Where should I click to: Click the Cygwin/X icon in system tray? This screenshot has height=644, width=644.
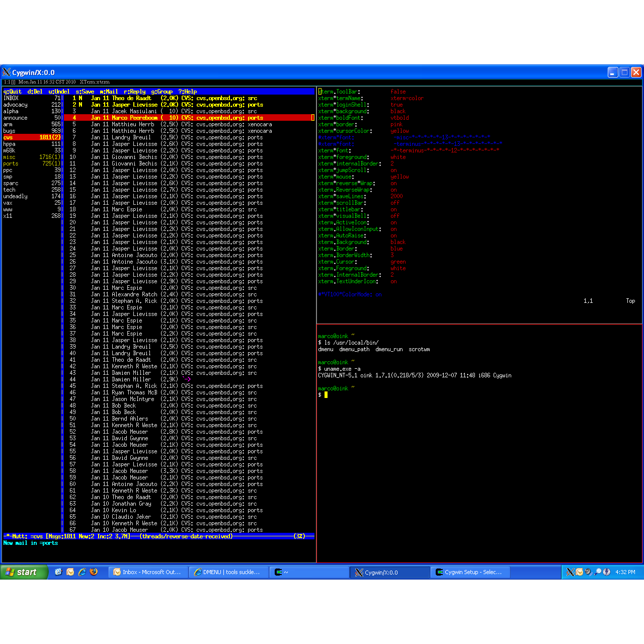(x=570, y=572)
